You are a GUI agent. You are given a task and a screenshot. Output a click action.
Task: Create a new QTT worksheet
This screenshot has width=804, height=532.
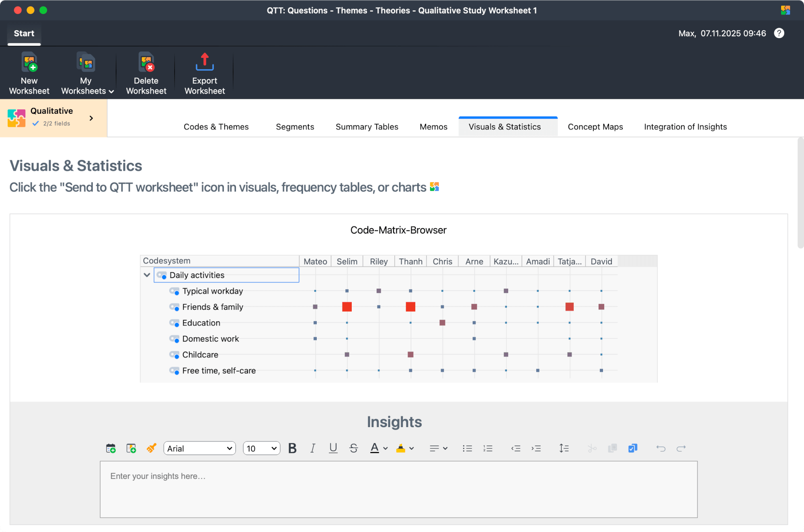[x=29, y=72]
